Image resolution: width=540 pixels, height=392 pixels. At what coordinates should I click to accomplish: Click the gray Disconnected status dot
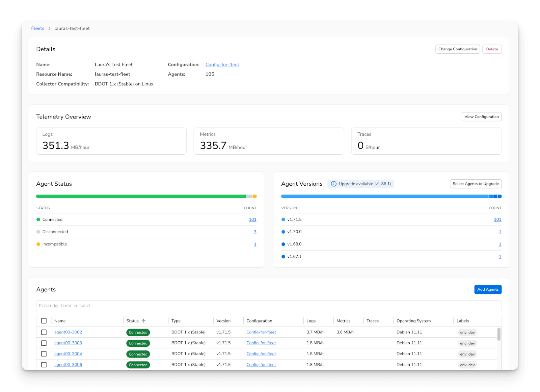(x=38, y=232)
